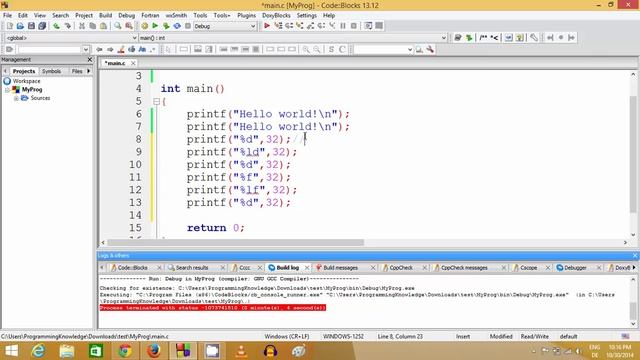
Task: Open Replace with the toolbar icon
Action: point(129,26)
